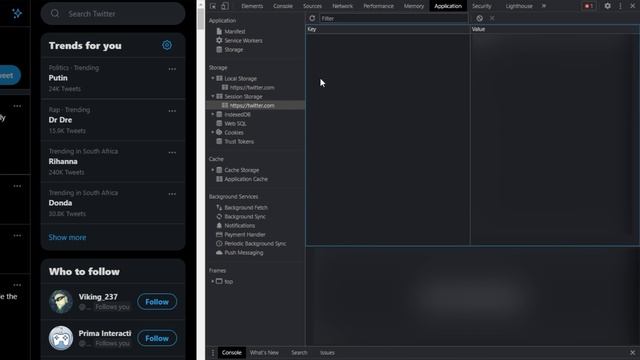Image resolution: width=640 pixels, height=360 pixels.
Task: Toggle the DevTools device toolbar icon
Action: [224, 6]
